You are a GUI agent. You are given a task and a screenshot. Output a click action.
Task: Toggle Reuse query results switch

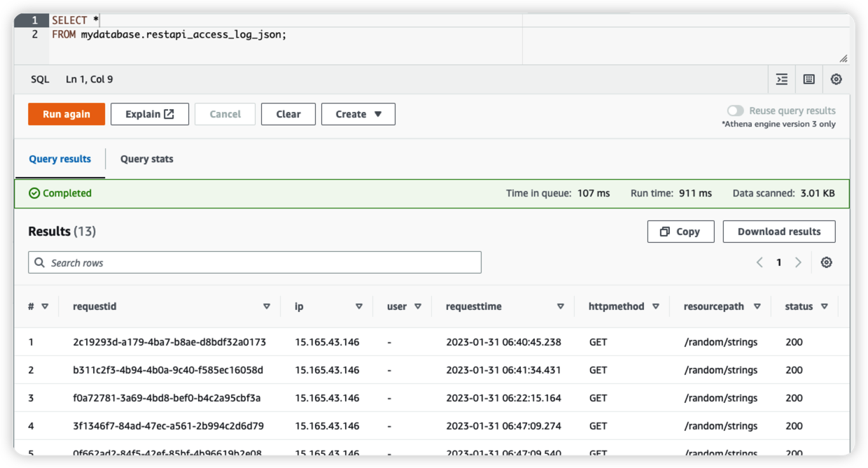[735, 111]
